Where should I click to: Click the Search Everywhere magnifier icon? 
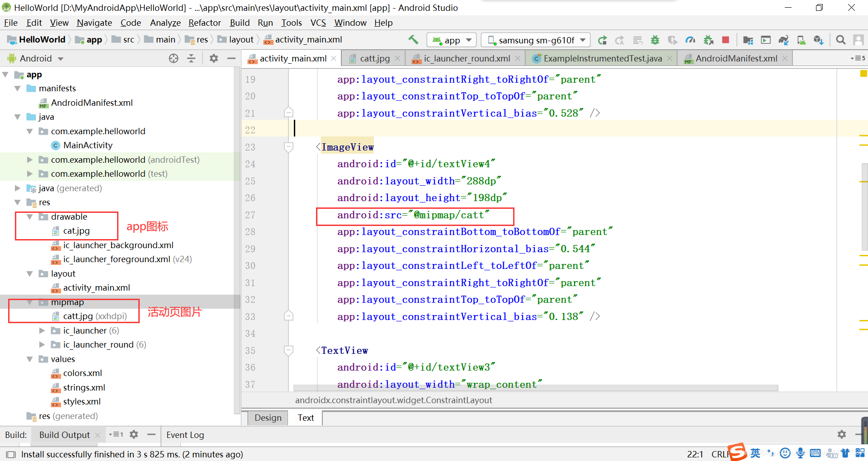click(841, 40)
